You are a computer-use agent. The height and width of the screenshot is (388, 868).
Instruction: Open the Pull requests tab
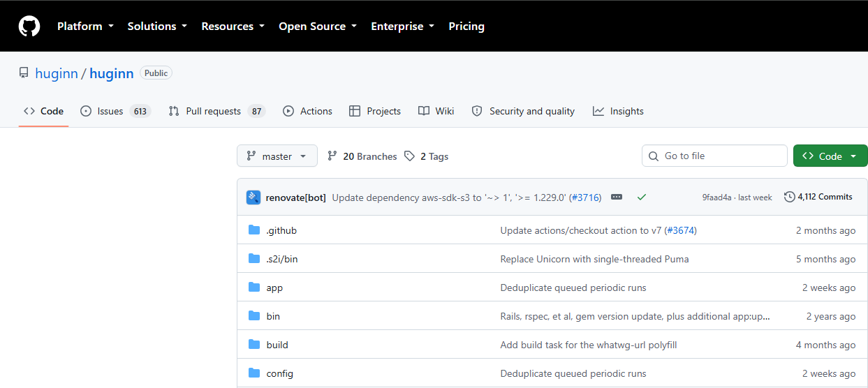[x=216, y=111]
